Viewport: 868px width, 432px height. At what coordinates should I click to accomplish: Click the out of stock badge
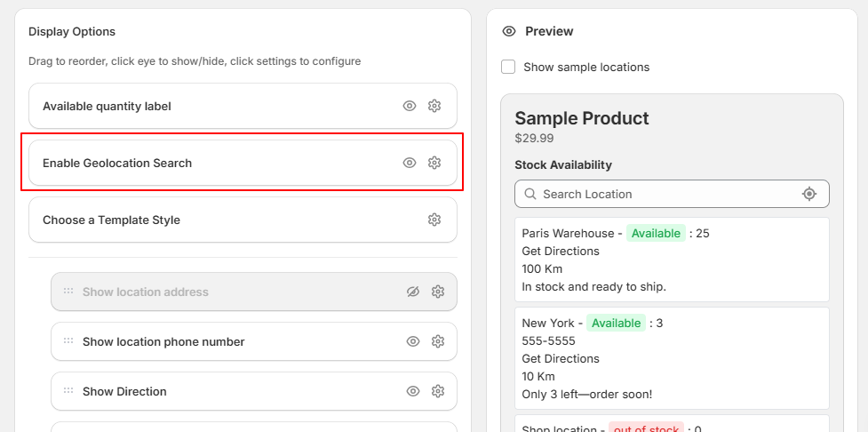[647, 428]
